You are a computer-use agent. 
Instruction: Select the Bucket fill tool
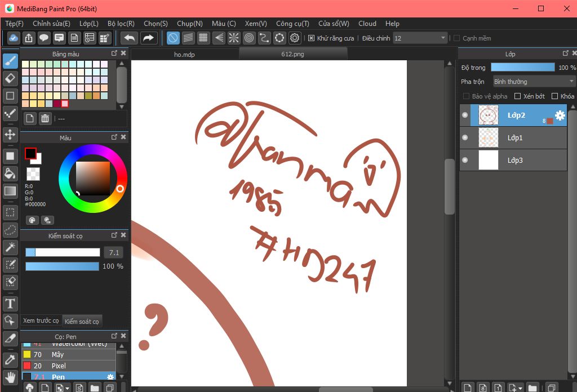pos(10,173)
